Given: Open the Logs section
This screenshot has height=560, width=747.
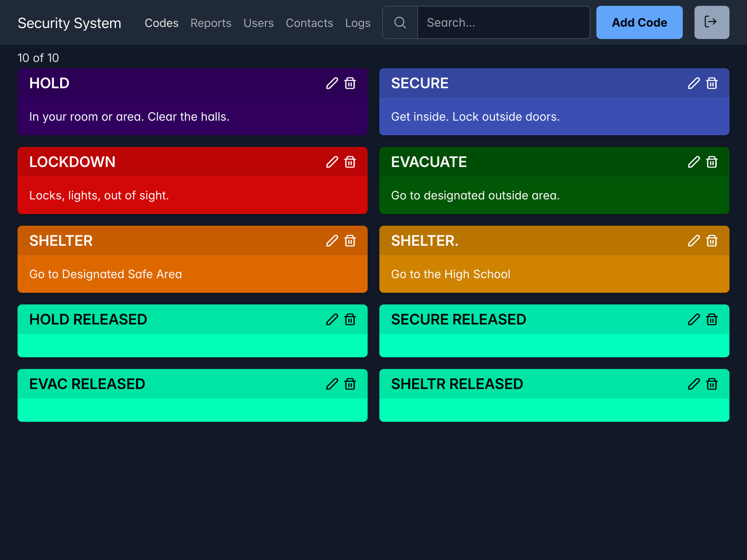Looking at the screenshot, I should click(358, 23).
